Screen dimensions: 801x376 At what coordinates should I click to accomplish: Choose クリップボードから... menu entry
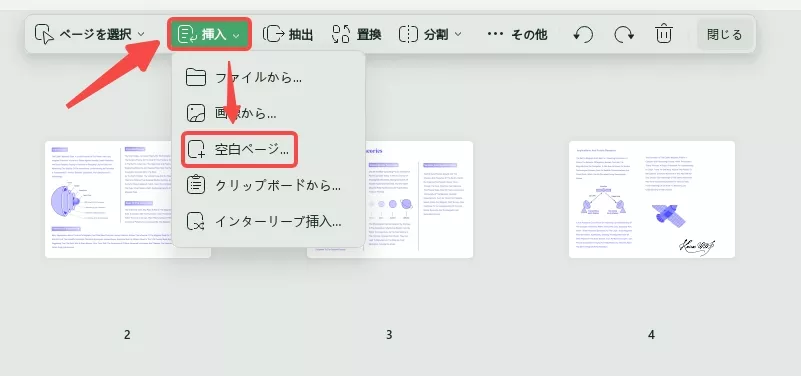point(269,185)
